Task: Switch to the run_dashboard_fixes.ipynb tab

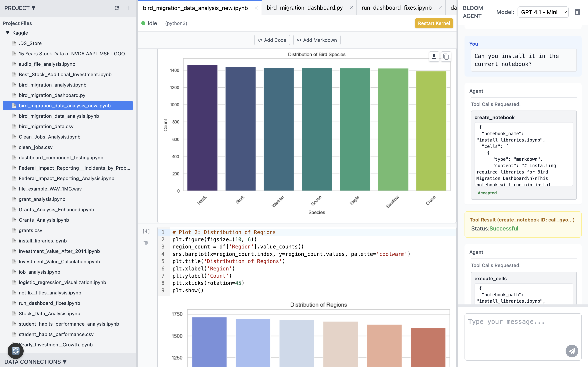Action: tap(396, 8)
